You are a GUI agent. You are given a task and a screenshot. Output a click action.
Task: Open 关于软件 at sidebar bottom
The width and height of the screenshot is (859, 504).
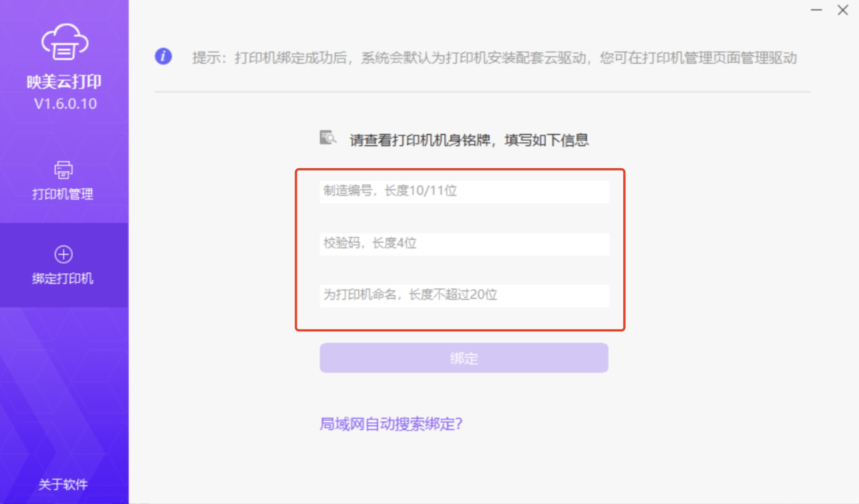click(64, 485)
